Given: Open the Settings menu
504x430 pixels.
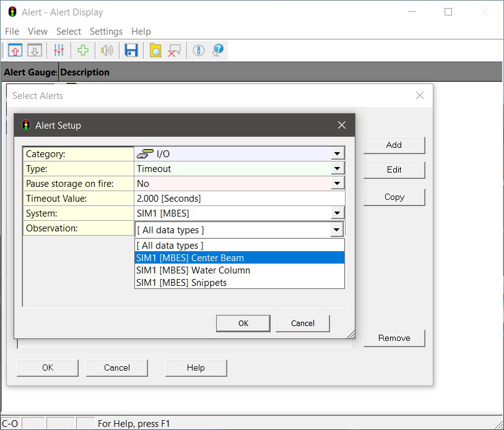Looking at the screenshot, I should click(106, 32).
